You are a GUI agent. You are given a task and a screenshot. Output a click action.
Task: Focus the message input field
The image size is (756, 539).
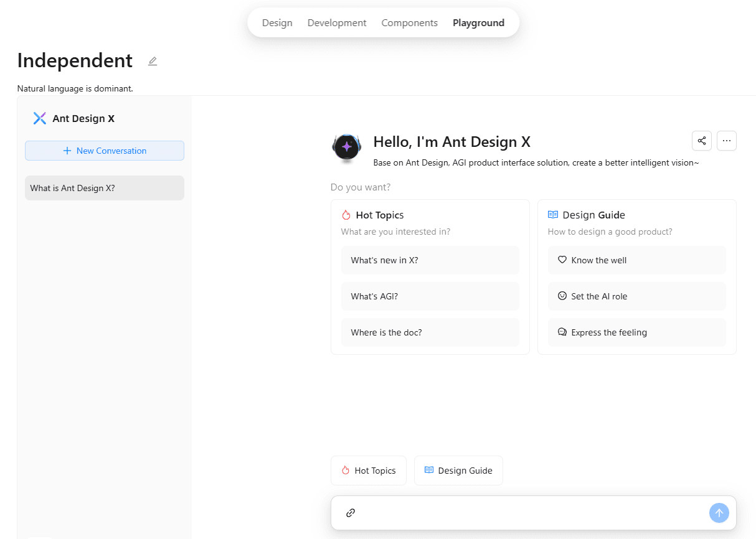[x=534, y=513]
